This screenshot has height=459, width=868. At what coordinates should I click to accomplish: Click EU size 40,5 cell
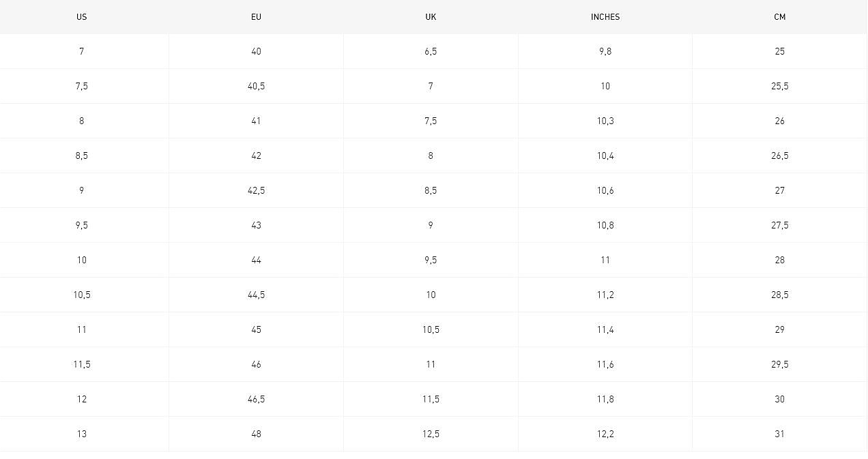(256, 87)
